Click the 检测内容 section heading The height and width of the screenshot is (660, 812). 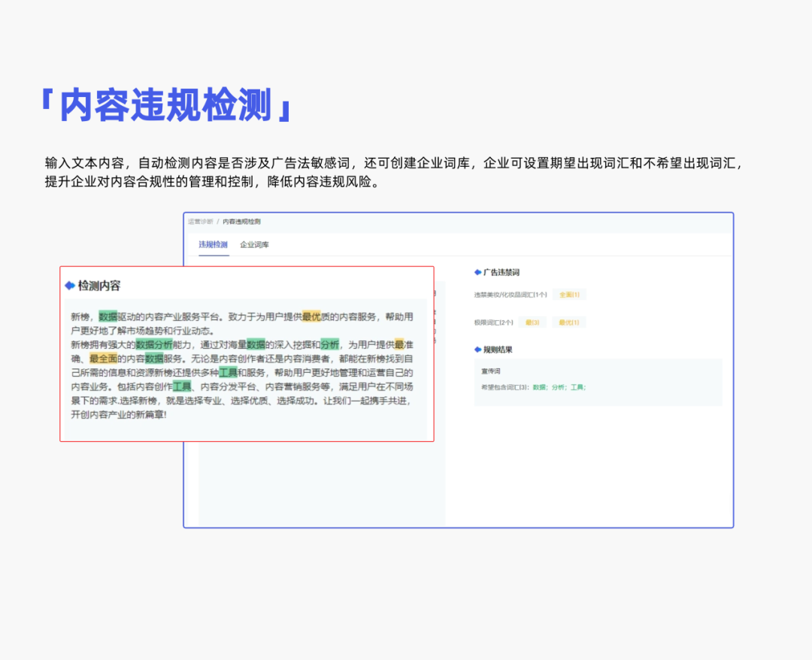pos(99,286)
